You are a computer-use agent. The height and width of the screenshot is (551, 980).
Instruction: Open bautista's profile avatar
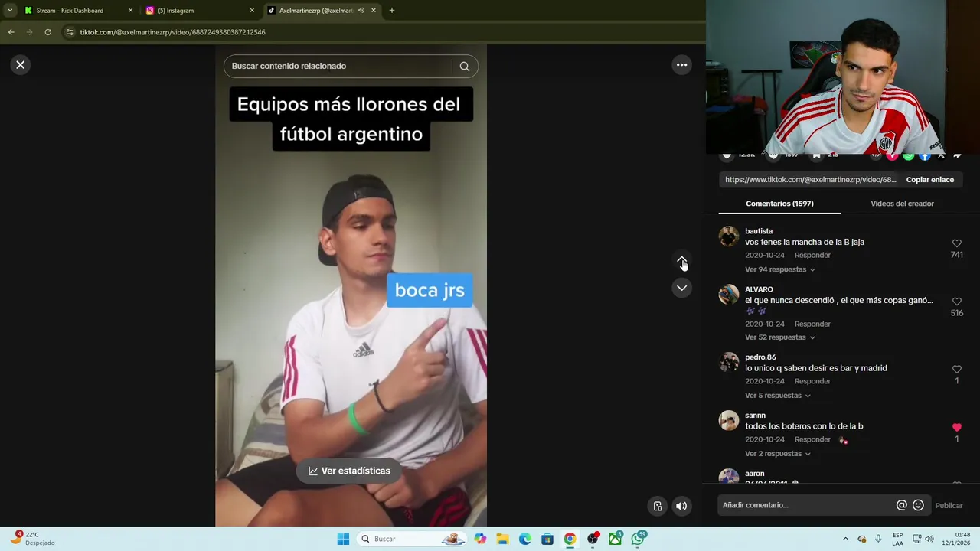tap(729, 236)
